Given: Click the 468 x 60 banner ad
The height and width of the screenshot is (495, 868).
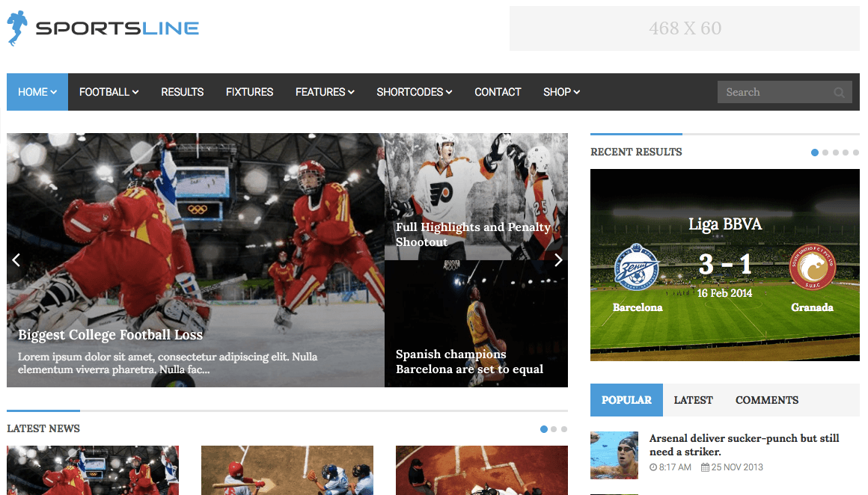Looking at the screenshot, I should point(685,28).
